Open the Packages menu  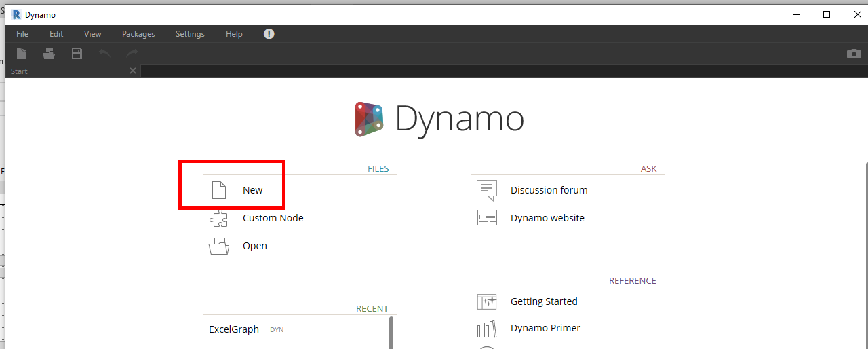point(138,34)
